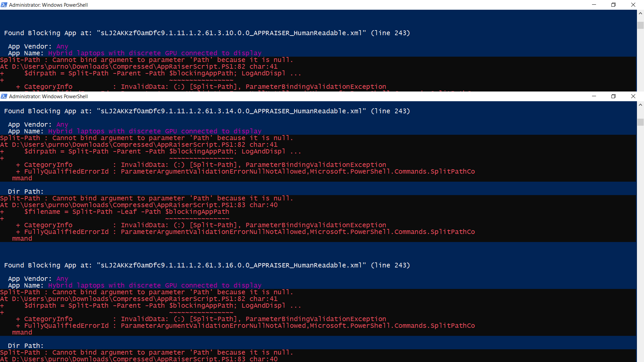This screenshot has height=362, width=644.
Task: Close the lower PowerShell window
Action: click(x=633, y=96)
